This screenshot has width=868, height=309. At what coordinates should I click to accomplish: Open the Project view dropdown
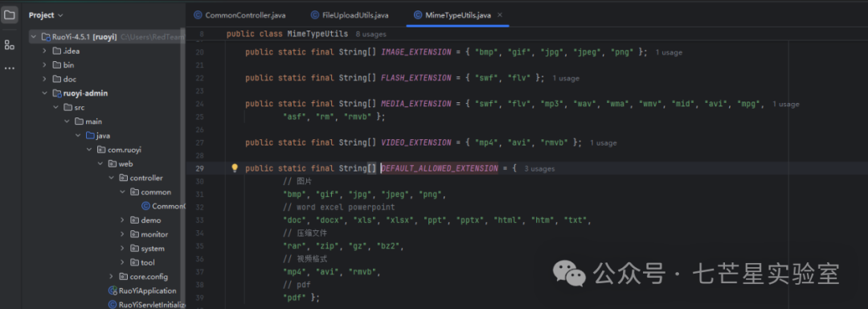pyautogui.click(x=46, y=15)
